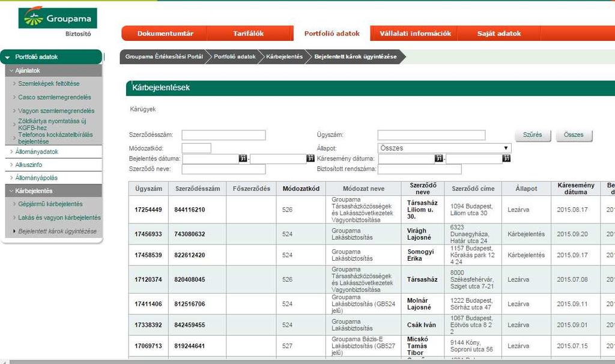
Task: Click policyholder name Csák Iván
Action: [422, 325]
